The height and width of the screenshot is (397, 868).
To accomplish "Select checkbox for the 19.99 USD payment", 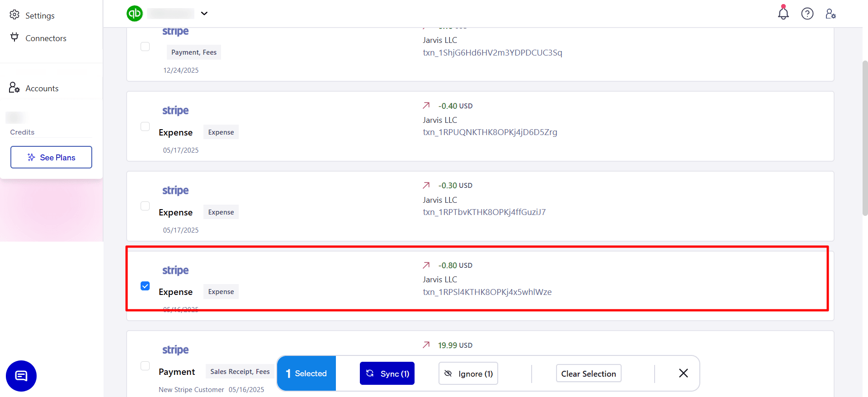I will click(145, 366).
